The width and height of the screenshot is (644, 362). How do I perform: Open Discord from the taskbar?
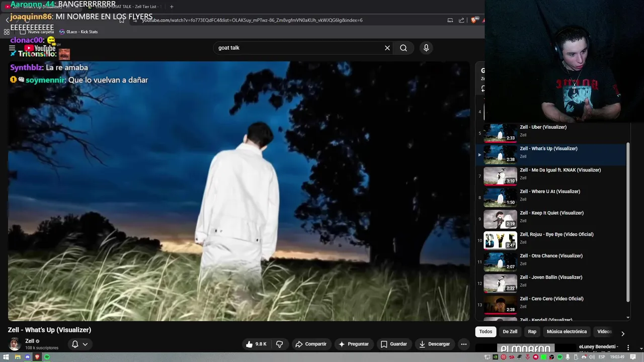27,357
